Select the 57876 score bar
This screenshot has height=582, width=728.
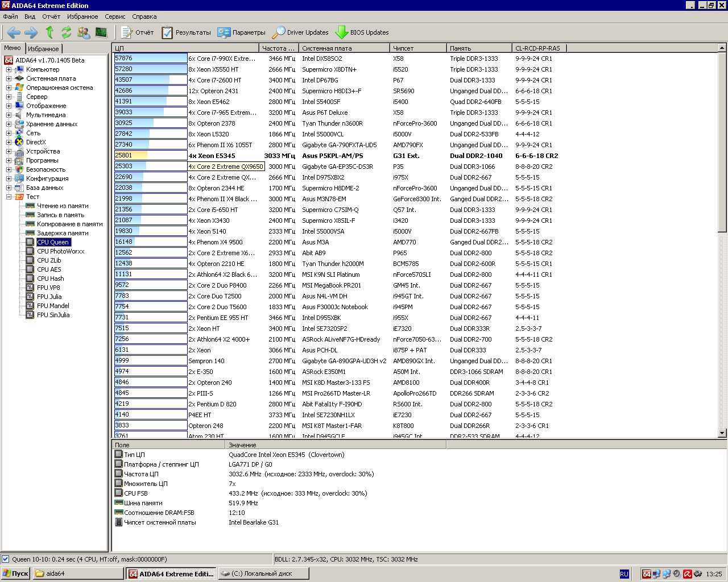[x=151, y=58]
